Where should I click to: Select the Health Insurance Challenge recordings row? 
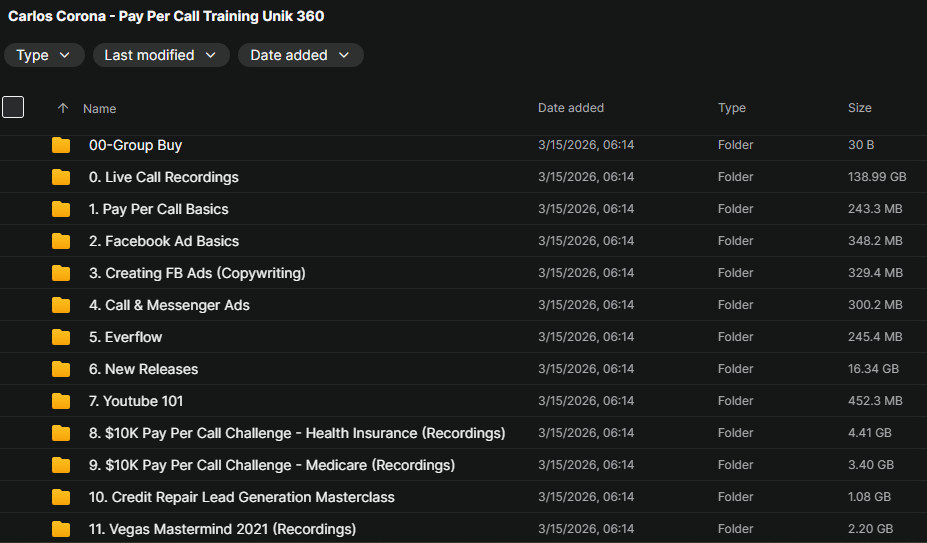point(297,433)
